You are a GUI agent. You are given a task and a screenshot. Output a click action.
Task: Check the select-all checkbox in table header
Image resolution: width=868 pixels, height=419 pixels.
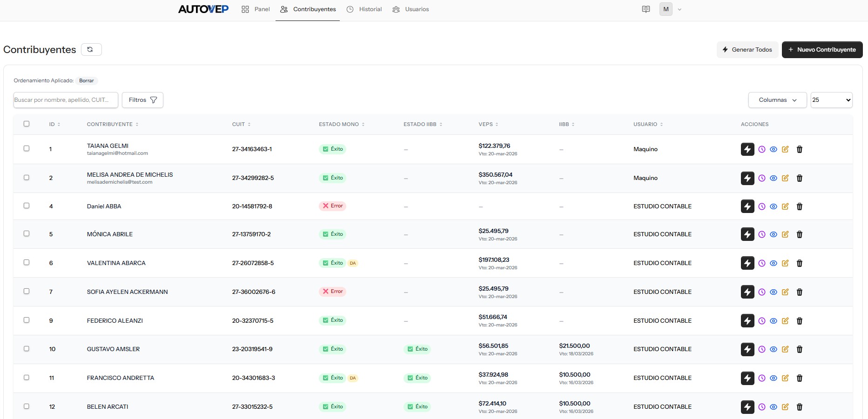pos(27,124)
